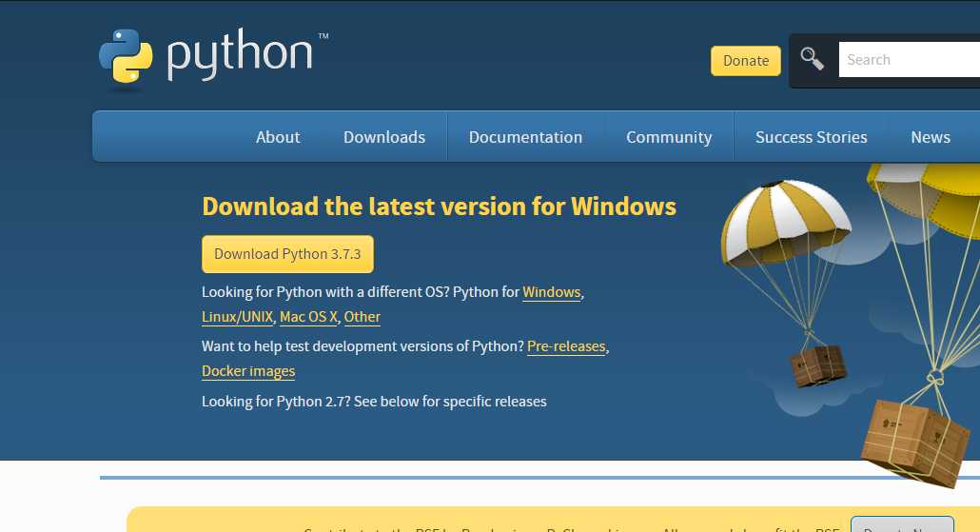Open the Success Stories menu
Screen dimensions: 980x532
click(812, 137)
